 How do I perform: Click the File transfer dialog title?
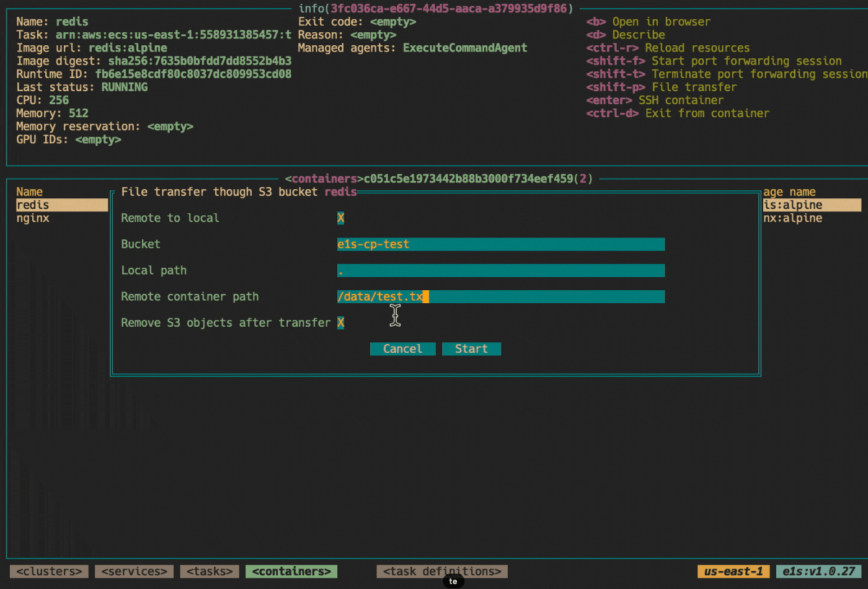[239, 192]
